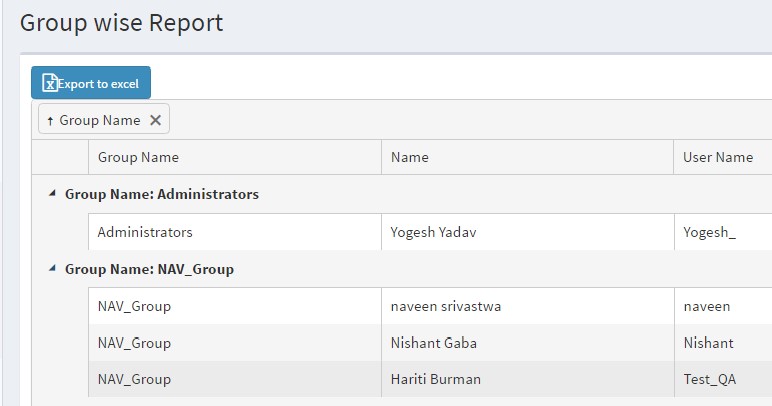
Task: Select the Hariti Burman name cell
Action: tap(435, 379)
